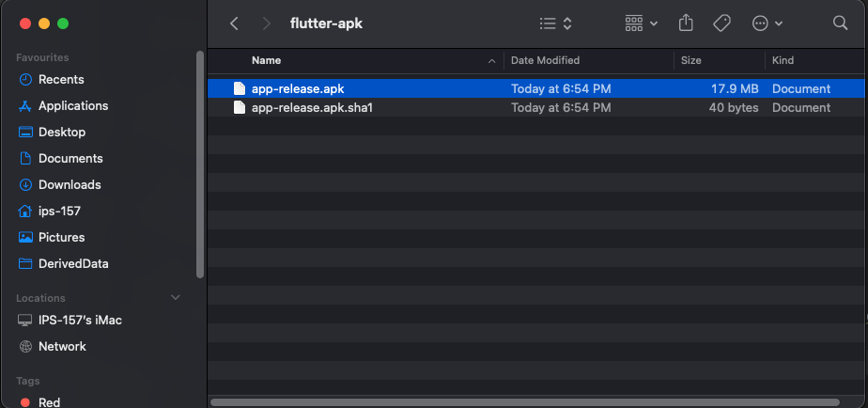Open the list view switcher dropdown
This screenshot has height=408, width=868.
[x=556, y=23]
